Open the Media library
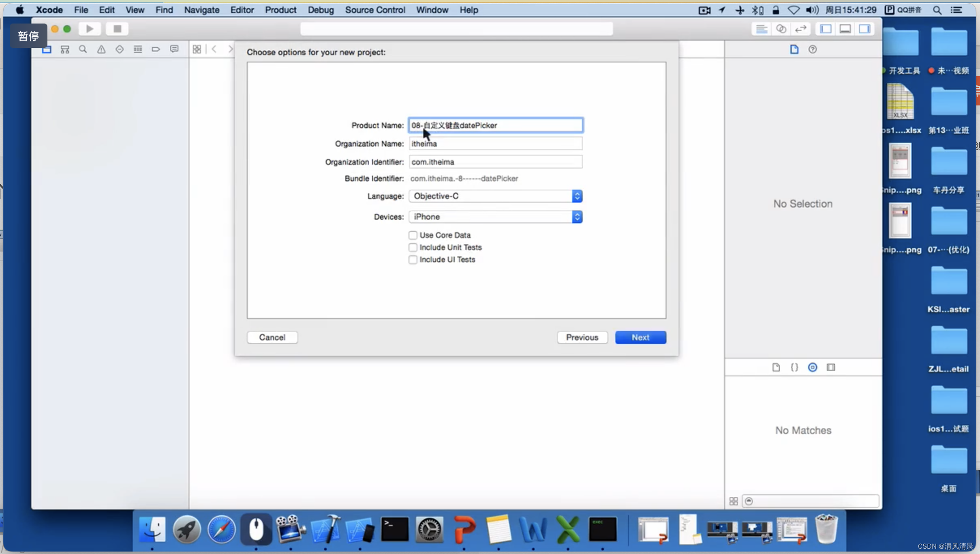 tap(831, 367)
